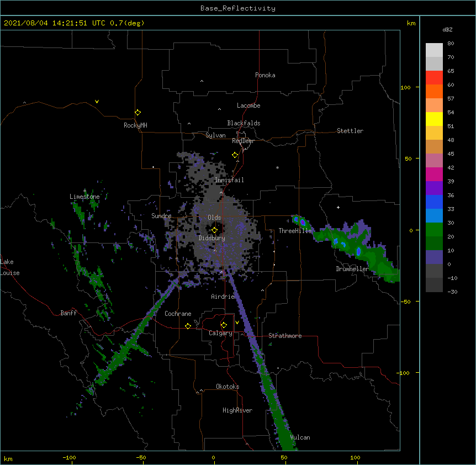Viewport: 476px width, 465px height.
Task: Click the Cochrane town label
Action: coord(178,314)
